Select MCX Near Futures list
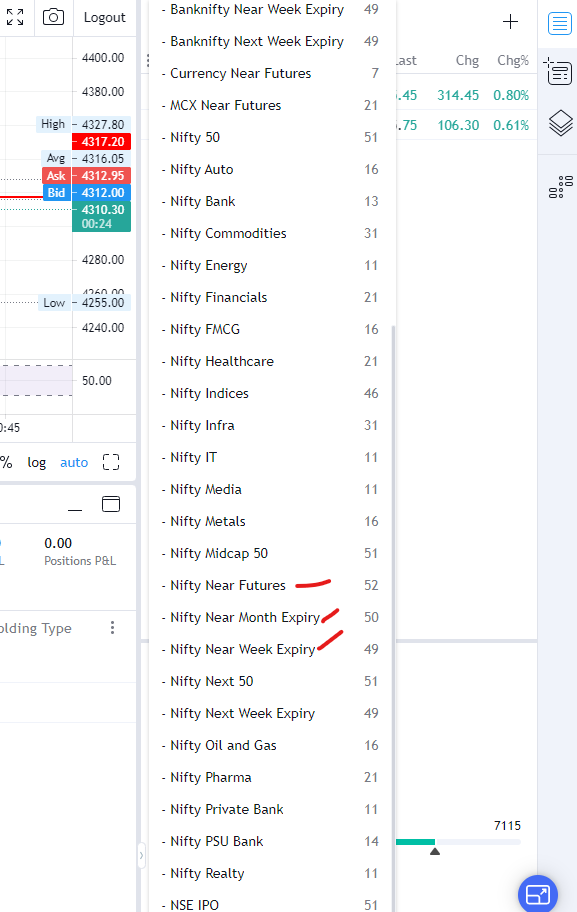 (271, 105)
